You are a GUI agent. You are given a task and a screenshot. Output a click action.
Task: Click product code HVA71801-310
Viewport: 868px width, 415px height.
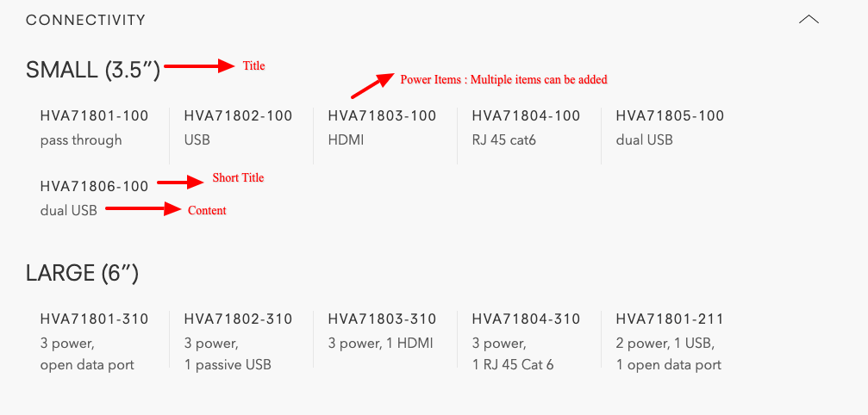(x=95, y=319)
